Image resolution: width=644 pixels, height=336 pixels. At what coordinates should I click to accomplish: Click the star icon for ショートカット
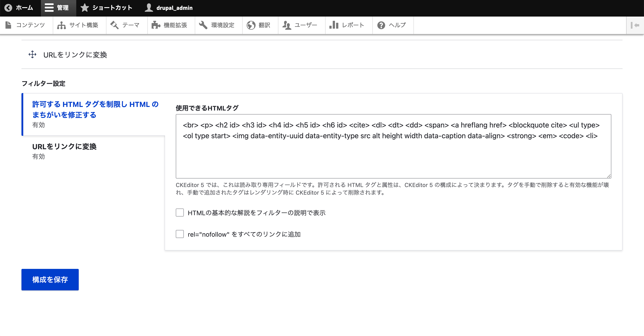point(85,8)
